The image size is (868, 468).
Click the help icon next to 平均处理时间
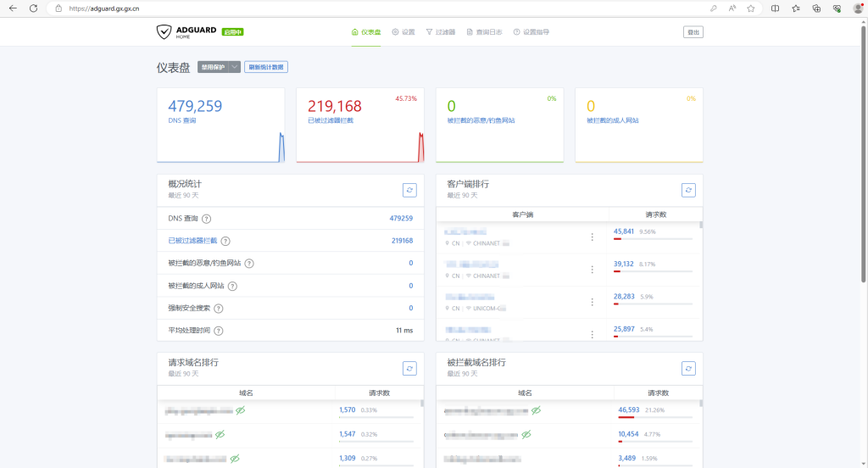click(218, 331)
